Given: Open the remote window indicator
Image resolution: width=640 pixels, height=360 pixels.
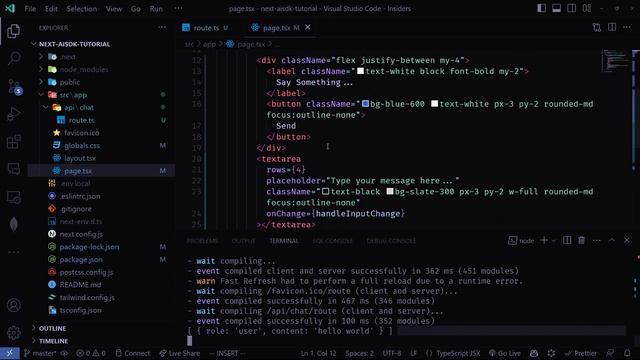Looking at the screenshot, I should point(9,353).
